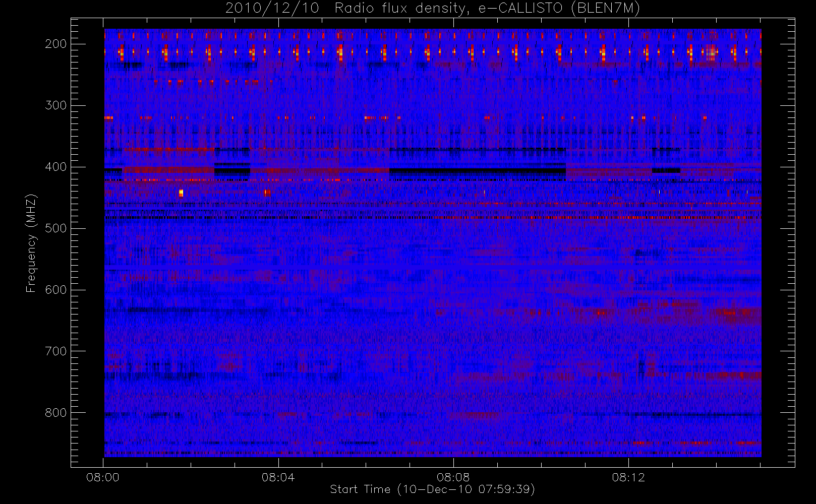816x504 pixels.
Task: Click the 08:12 time tick label
Action: tap(628, 477)
